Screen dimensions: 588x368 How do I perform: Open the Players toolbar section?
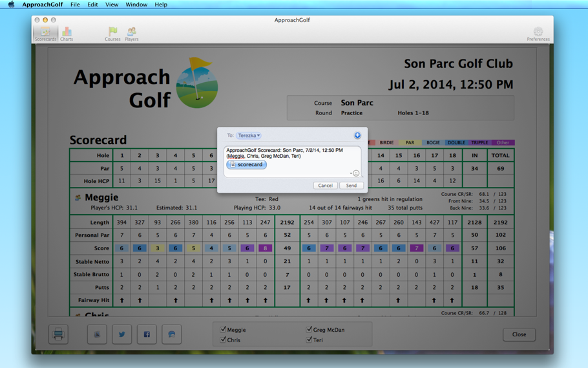[x=132, y=34]
